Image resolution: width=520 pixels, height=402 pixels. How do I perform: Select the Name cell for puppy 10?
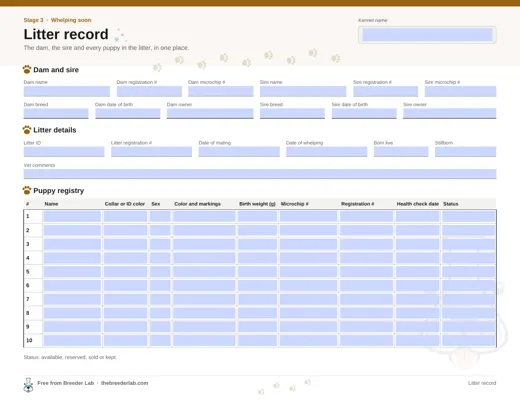pos(72,340)
